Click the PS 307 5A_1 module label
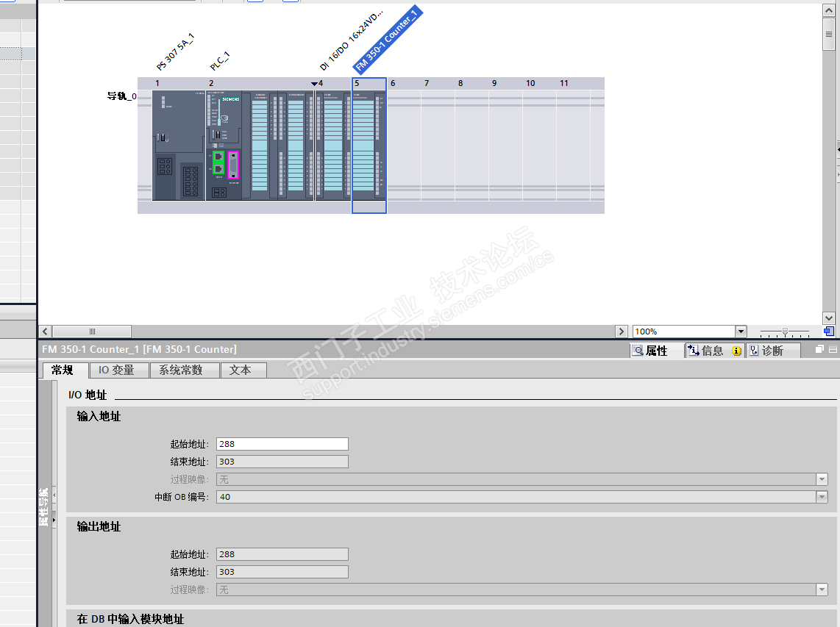Screen dimensions: 840x627 click(x=175, y=52)
